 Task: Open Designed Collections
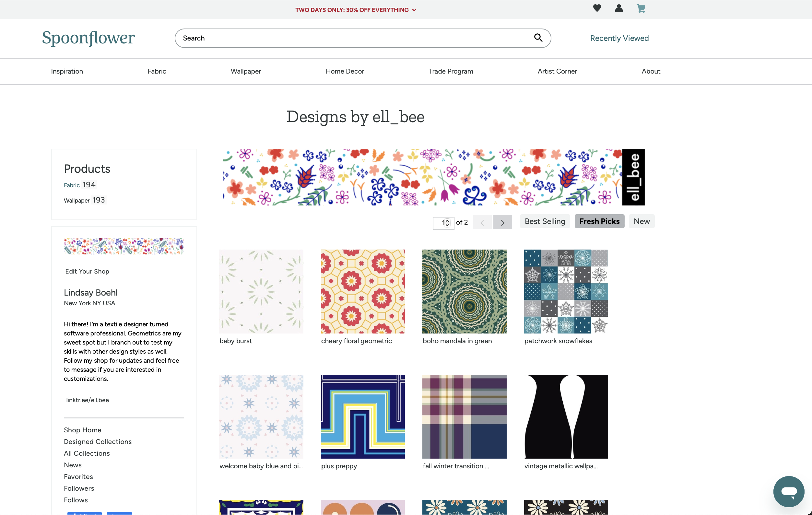click(x=98, y=442)
